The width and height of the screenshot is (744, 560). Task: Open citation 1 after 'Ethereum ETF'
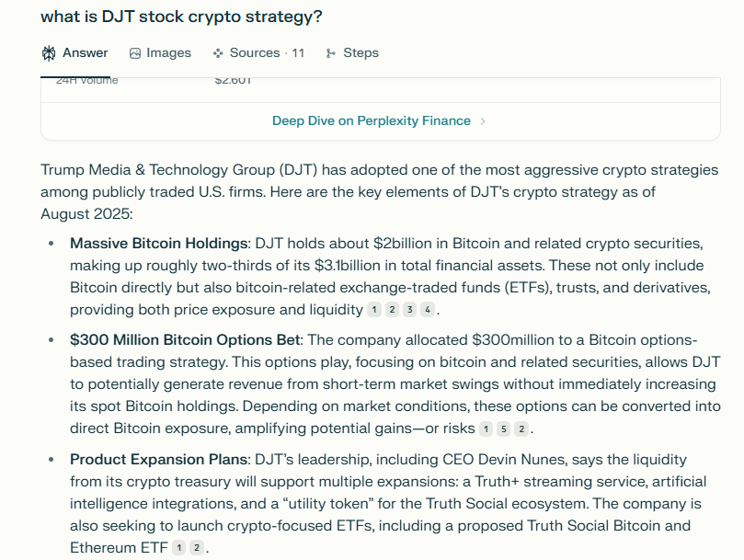(179, 548)
